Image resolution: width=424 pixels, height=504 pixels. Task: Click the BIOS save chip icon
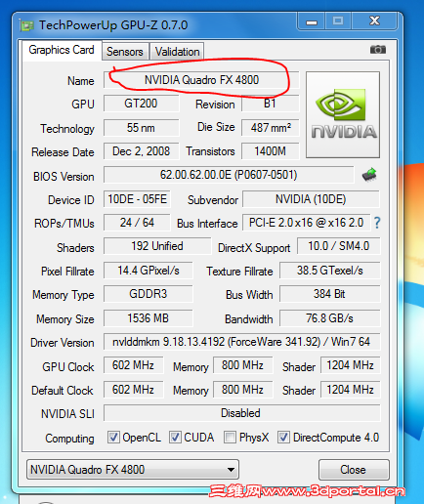369,175
